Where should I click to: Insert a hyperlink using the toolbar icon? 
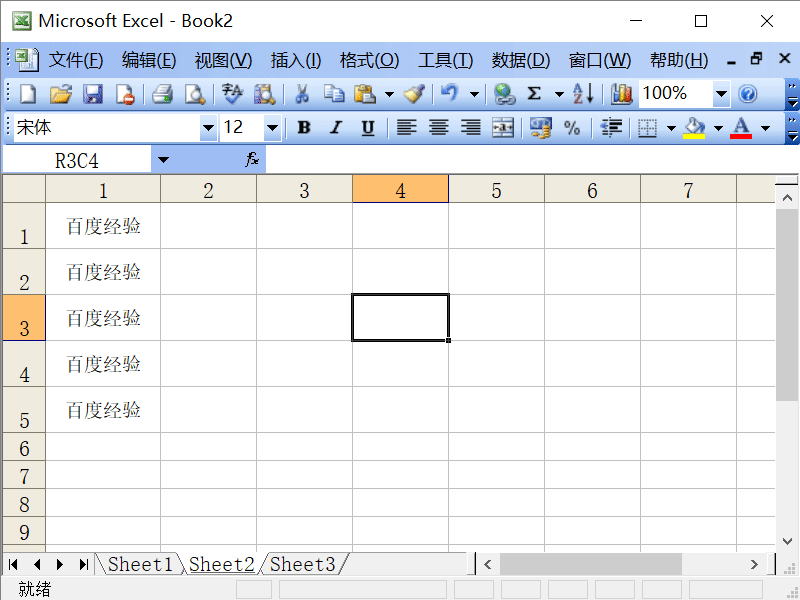coord(505,93)
